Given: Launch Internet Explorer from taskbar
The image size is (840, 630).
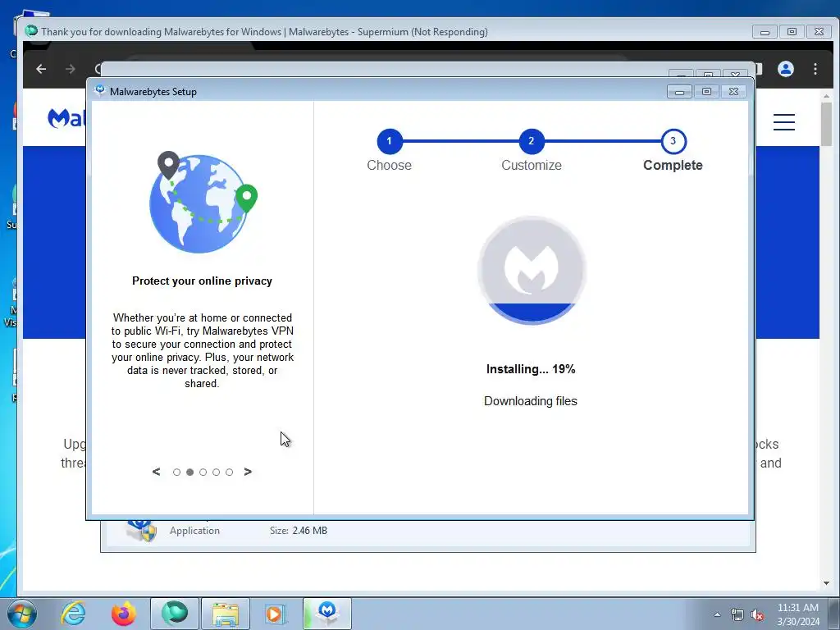Looking at the screenshot, I should (73, 614).
